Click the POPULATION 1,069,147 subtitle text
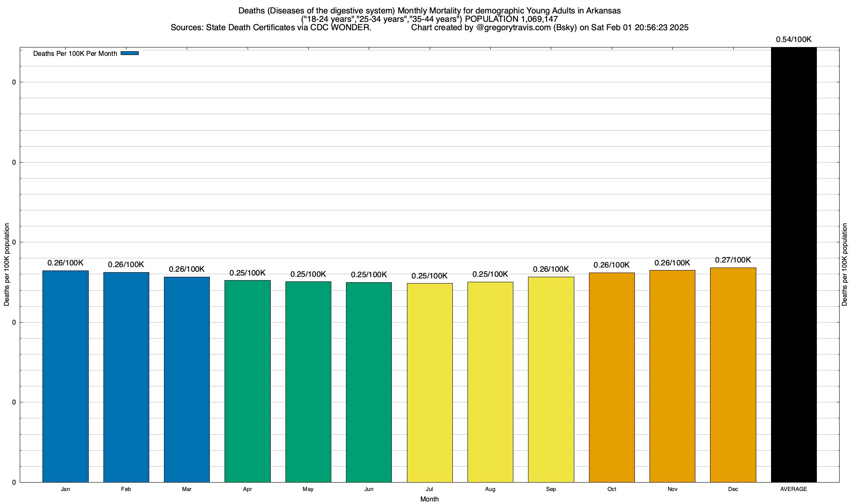The image size is (861, 504). (511, 19)
